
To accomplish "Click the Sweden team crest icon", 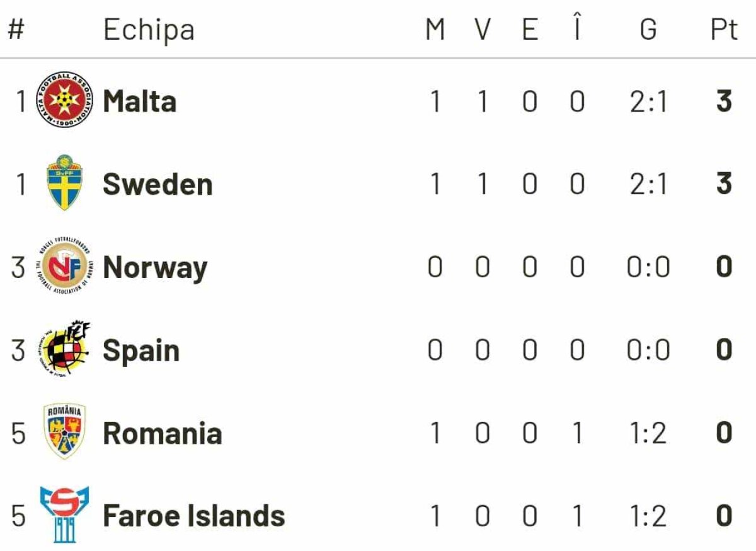I will 64,183.
